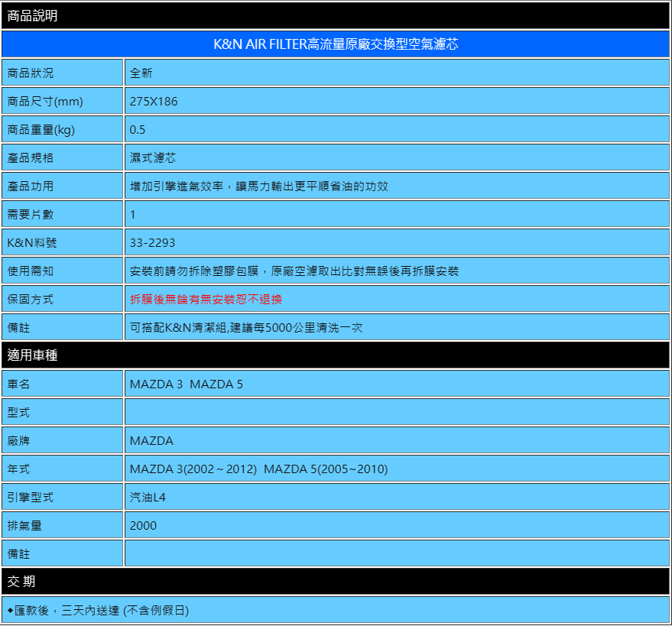Screen dimensions: 672x626
Task: Click the 型式 label
Action: [18, 413]
